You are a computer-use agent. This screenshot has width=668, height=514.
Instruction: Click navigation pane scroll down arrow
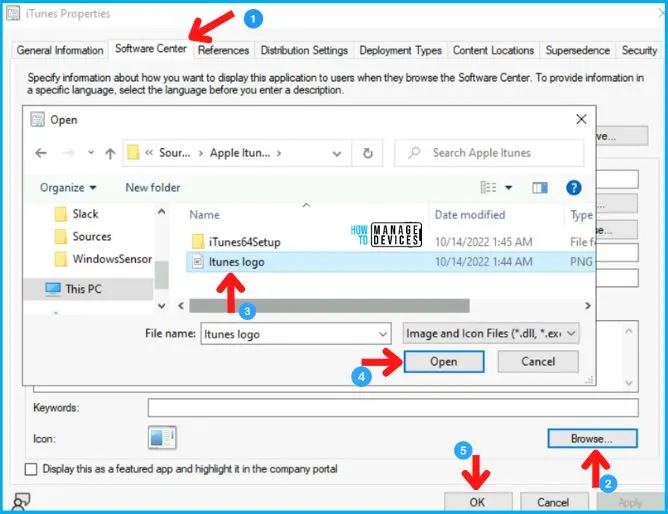[161, 305]
